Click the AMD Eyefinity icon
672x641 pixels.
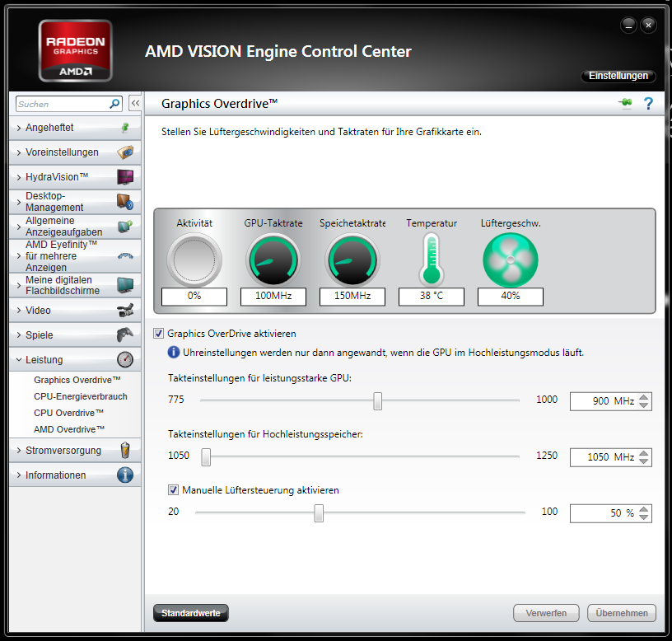click(125, 256)
